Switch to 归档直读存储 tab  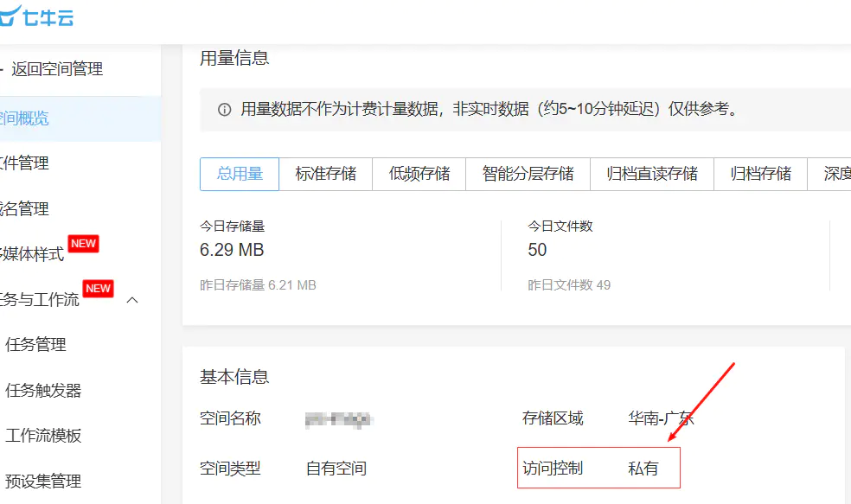tap(652, 174)
